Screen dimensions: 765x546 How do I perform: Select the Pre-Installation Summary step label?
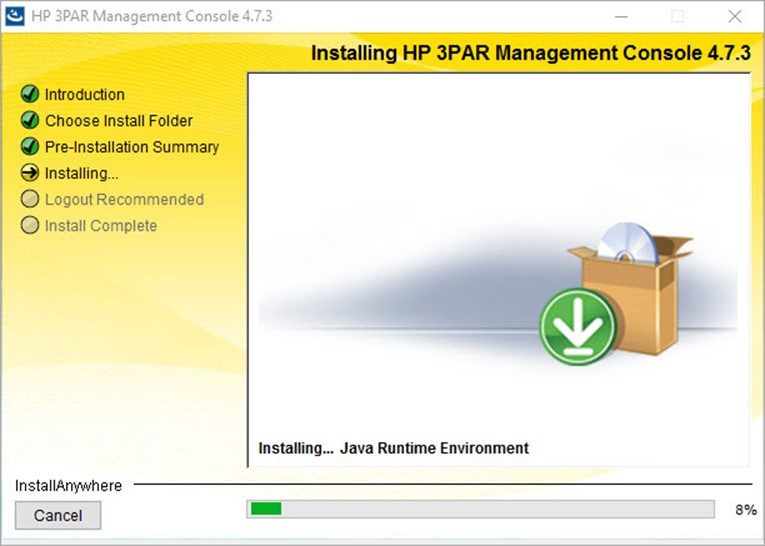coord(132,147)
